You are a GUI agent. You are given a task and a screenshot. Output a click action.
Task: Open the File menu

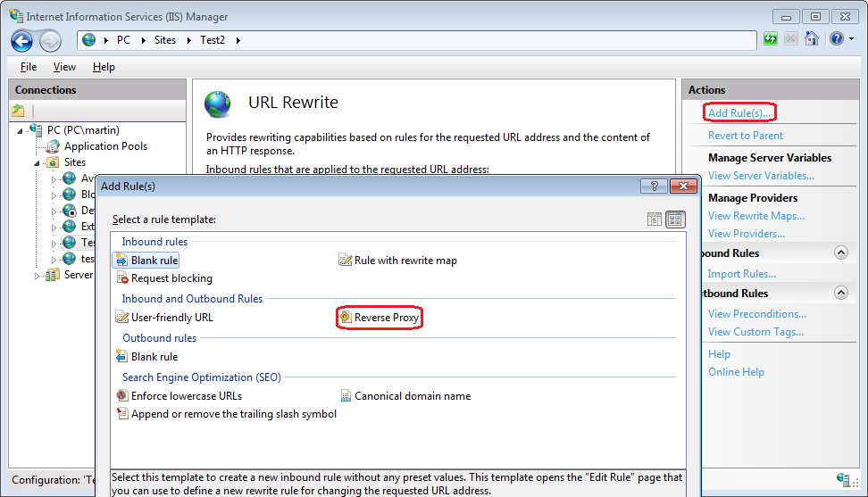(29, 67)
